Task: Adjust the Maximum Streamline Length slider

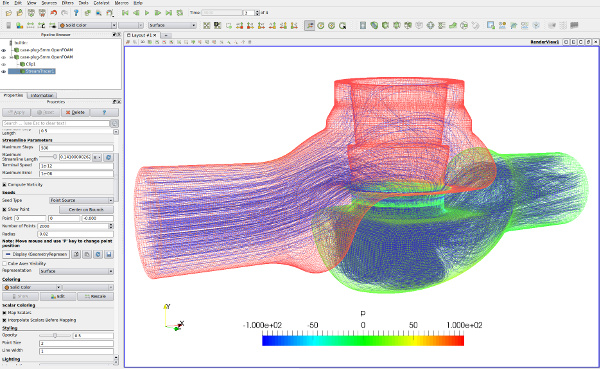Action: [48, 157]
